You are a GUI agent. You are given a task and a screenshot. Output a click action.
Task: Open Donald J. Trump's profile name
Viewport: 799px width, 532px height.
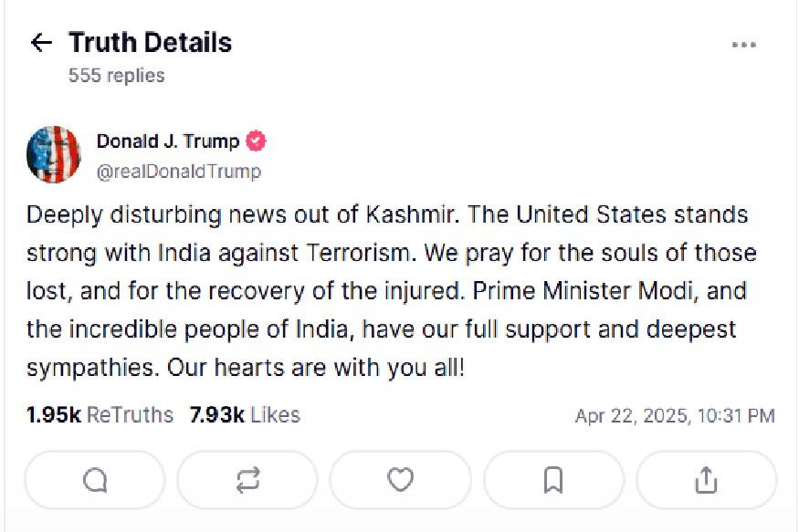168,141
